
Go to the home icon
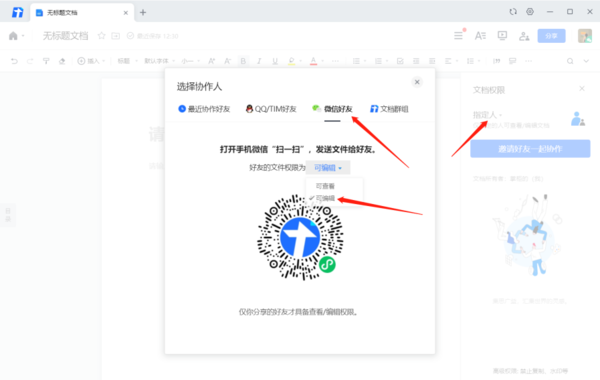pos(13,36)
